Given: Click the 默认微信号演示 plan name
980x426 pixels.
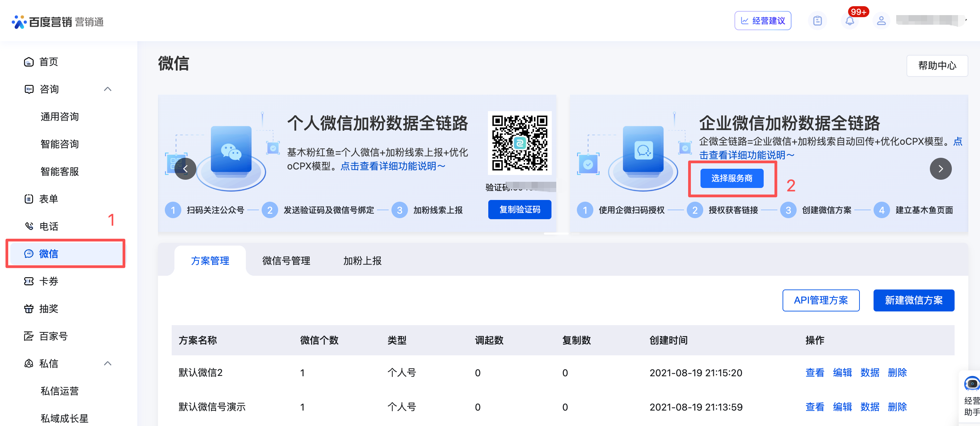Looking at the screenshot, I should tap(212, 407).
